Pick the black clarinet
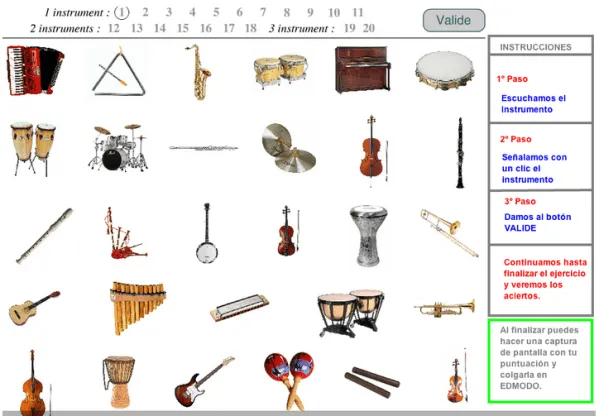 460,153
